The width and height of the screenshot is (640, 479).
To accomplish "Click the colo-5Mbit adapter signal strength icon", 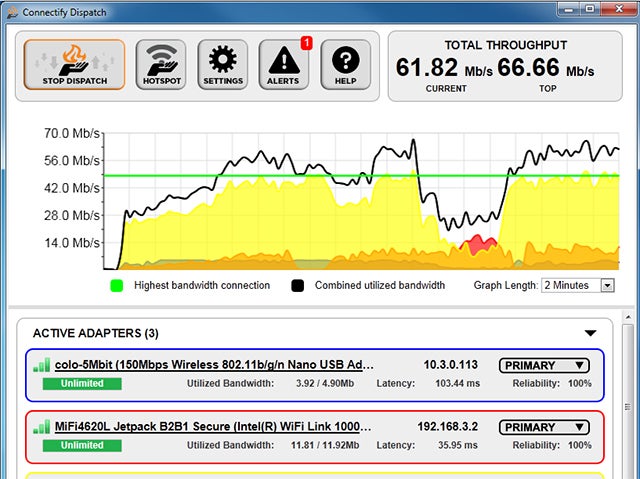I will pos(41,366).
